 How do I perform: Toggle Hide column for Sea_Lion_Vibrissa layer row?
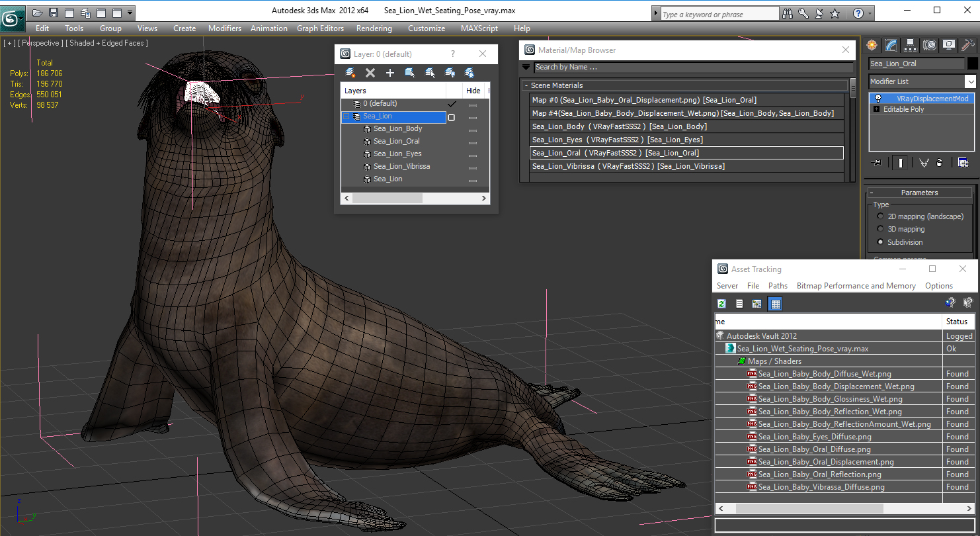coord(473,167)
